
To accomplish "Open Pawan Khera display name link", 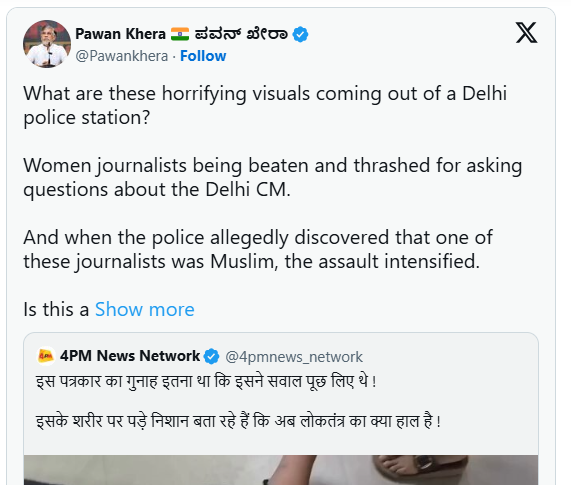I will pos(120,34).
